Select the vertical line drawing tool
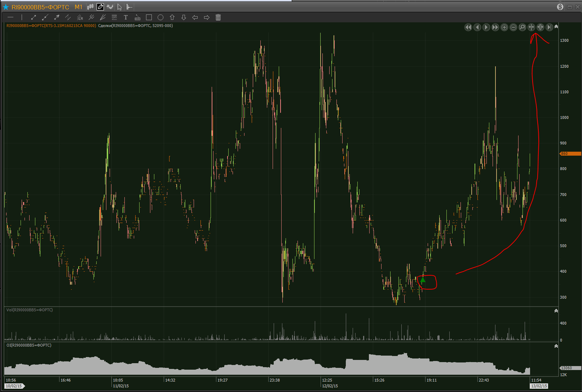The image size is (582, 392). click(x=22, y=17)
